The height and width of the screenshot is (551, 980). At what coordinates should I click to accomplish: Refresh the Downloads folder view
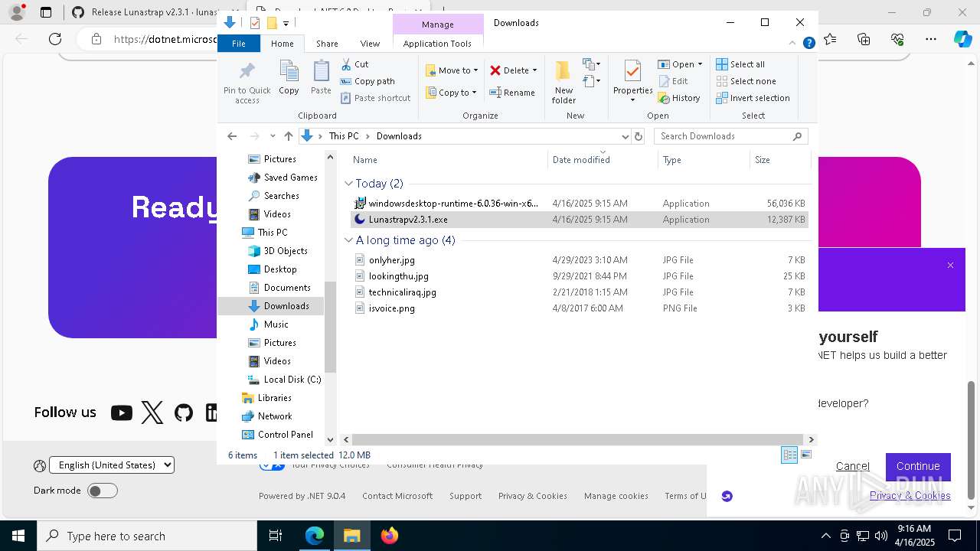tap(639, 136)
